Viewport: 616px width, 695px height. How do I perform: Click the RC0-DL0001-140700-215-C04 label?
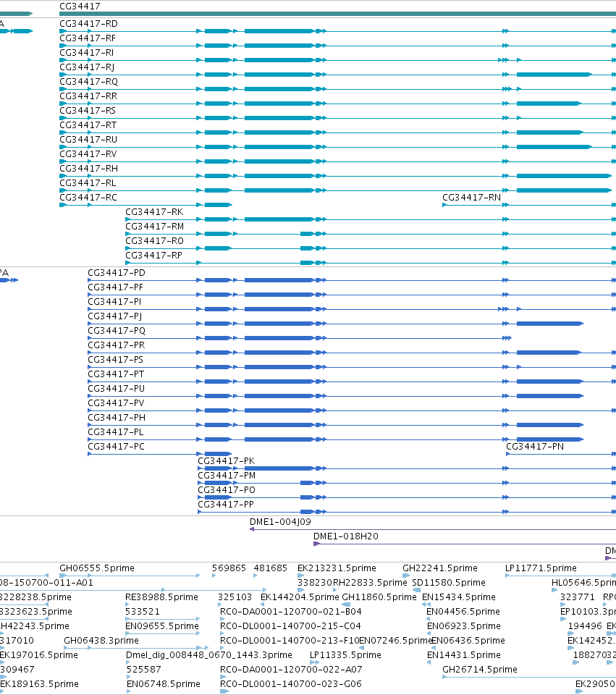coord(290,626)
